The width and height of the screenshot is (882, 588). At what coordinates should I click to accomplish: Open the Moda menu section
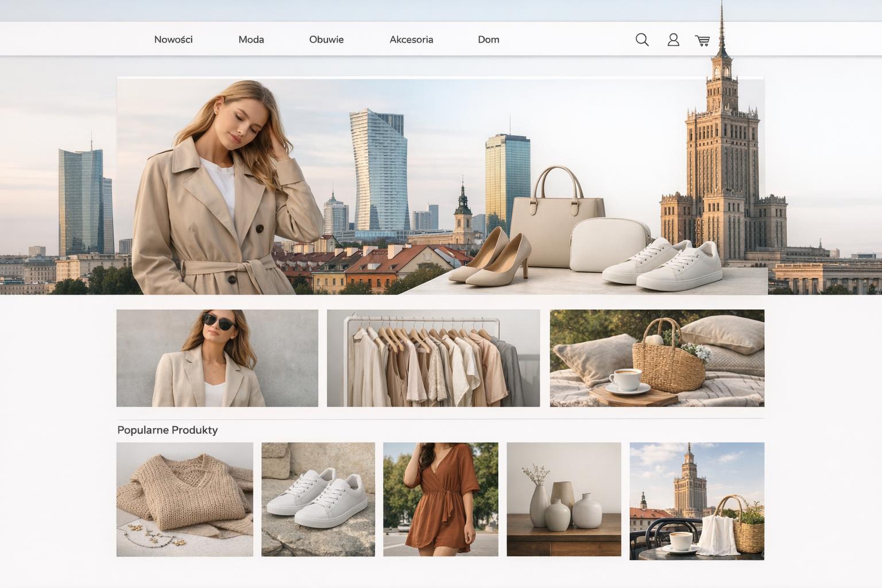[x=251, y=40]
